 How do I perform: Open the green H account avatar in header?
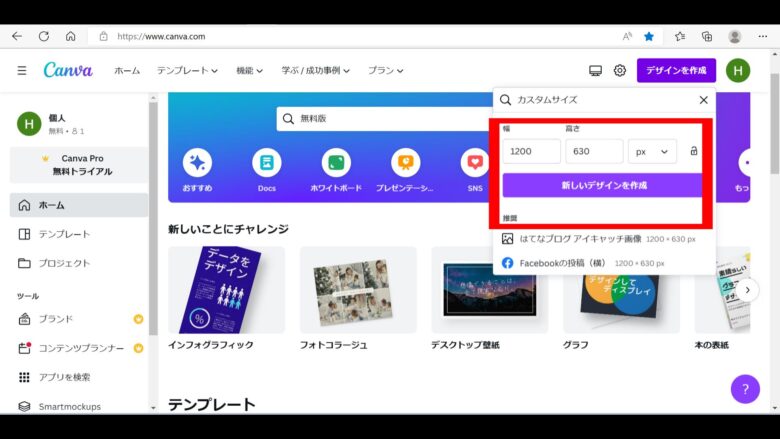[738, 71]
